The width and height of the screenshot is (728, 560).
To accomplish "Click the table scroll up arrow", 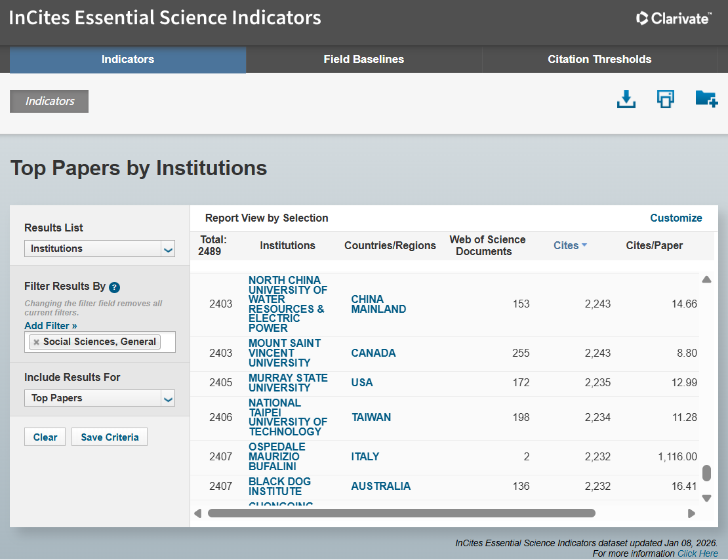I will [706, 280].
